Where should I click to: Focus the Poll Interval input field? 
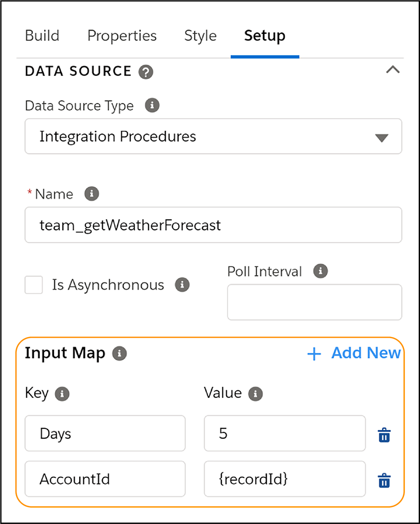(x=315, y=302)
